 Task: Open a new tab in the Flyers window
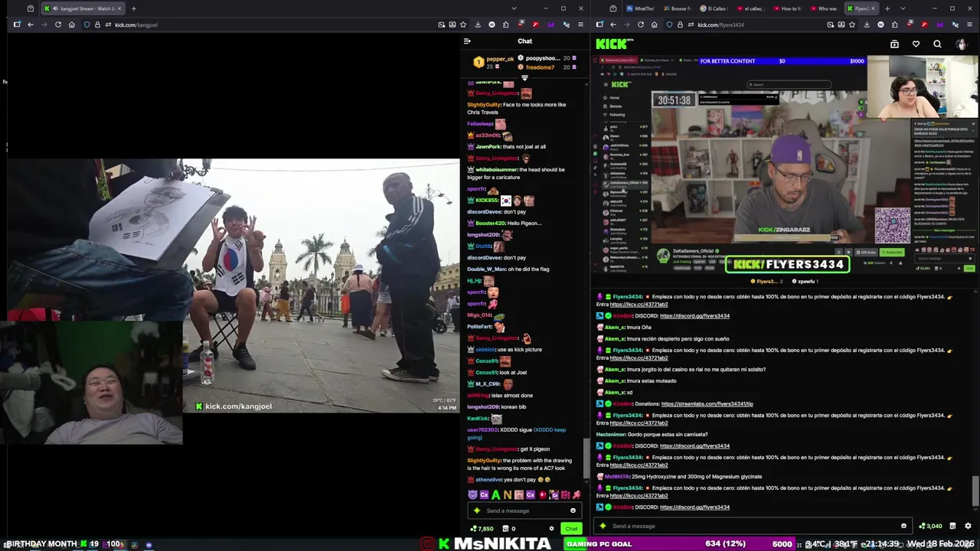(887, 8)
